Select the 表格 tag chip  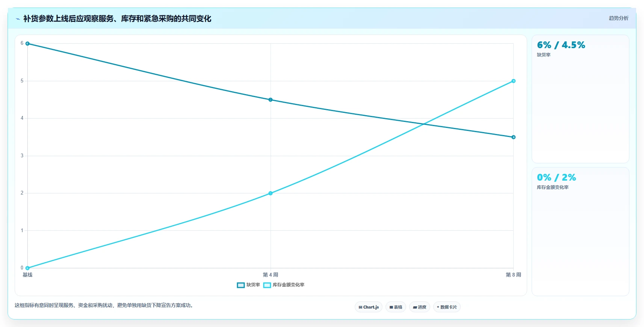coord(396,307)
